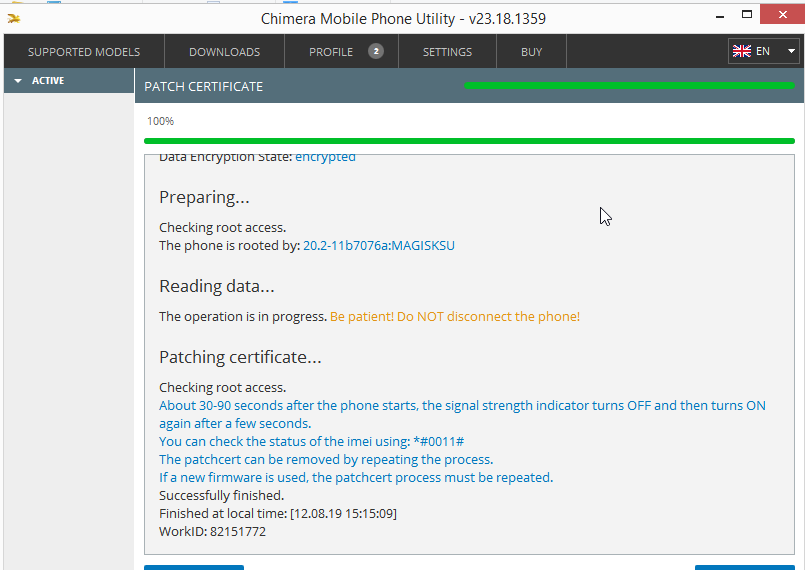This screenshot has height=570, width=805.
Task: Click the root version 20.2-11b7076a:MAGISKSU text
Action: [x=379, y=245]
